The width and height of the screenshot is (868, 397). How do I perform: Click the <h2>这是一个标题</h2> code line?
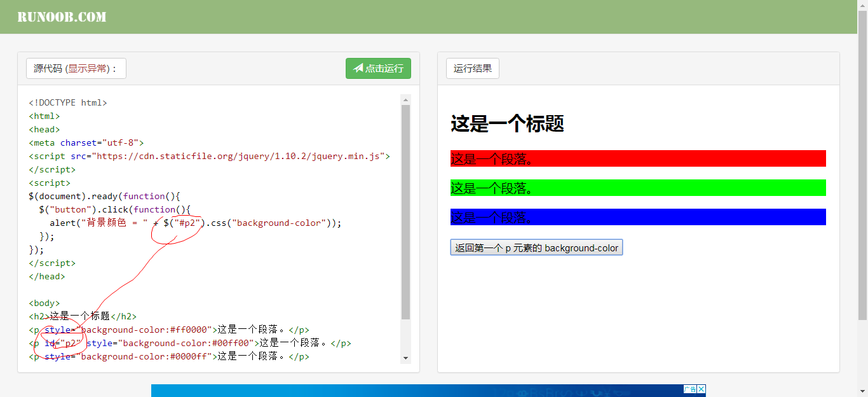click(x=83, y=316)
